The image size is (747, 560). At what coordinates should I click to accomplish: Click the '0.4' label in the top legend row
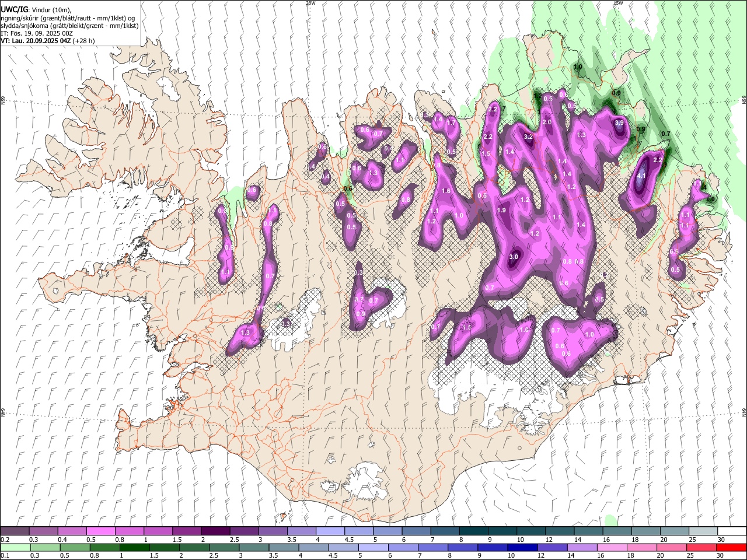pyautogui.click(x=62, y=540)
